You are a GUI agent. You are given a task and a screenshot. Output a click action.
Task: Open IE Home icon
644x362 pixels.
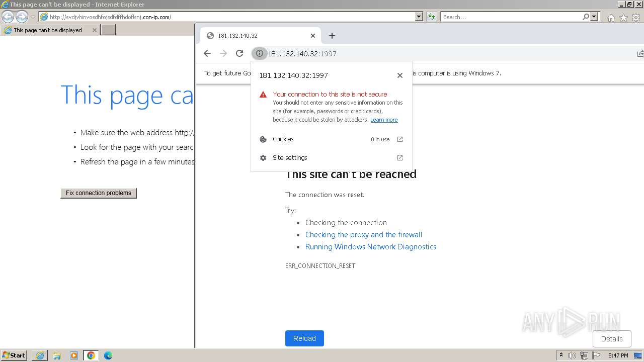pos(611,18)
